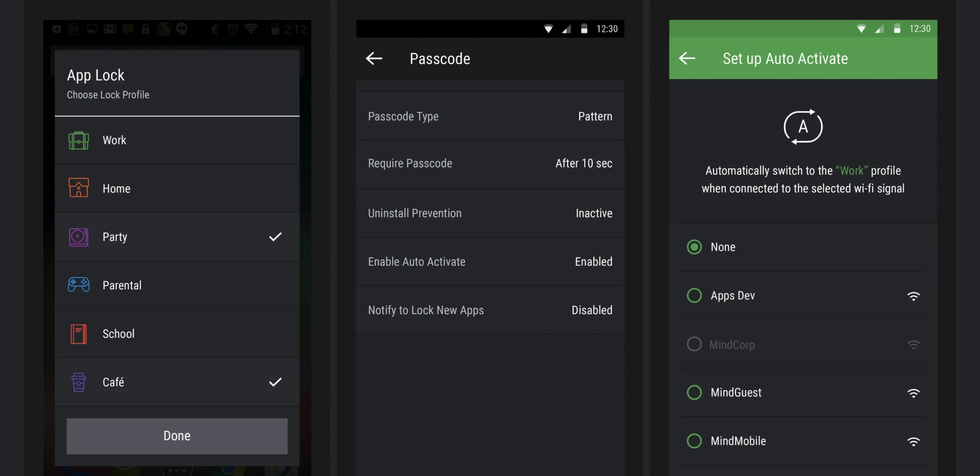Click the back arrow on Set up Auto Activate
980x476 pixels.
(687, 57)
